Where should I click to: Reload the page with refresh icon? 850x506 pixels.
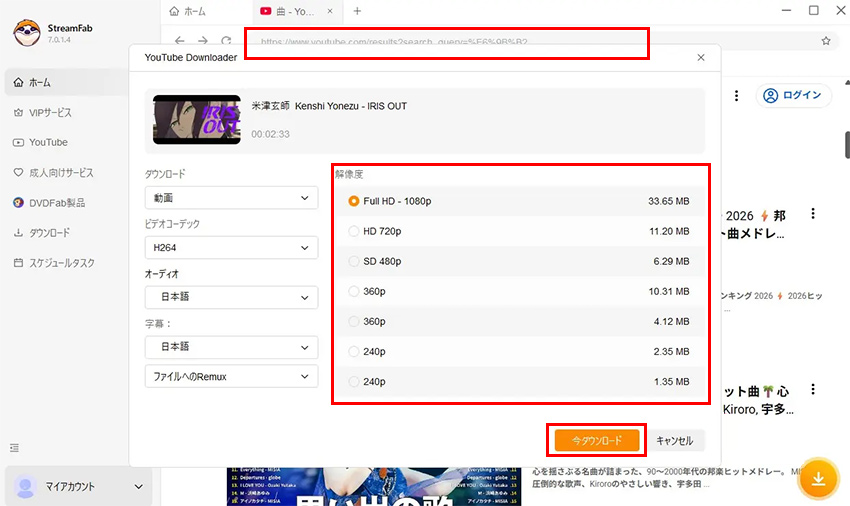point(226,41)
